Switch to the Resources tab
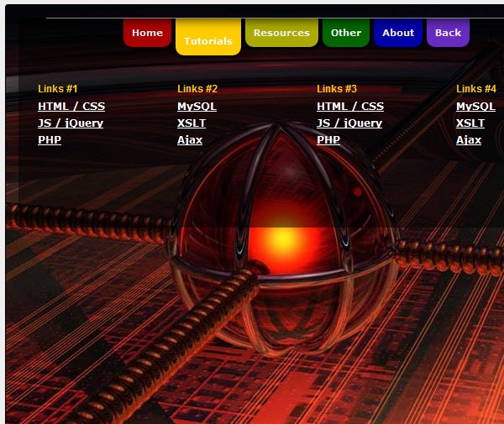The width and height of the screenshot is (504, 424). pos(281,33)
